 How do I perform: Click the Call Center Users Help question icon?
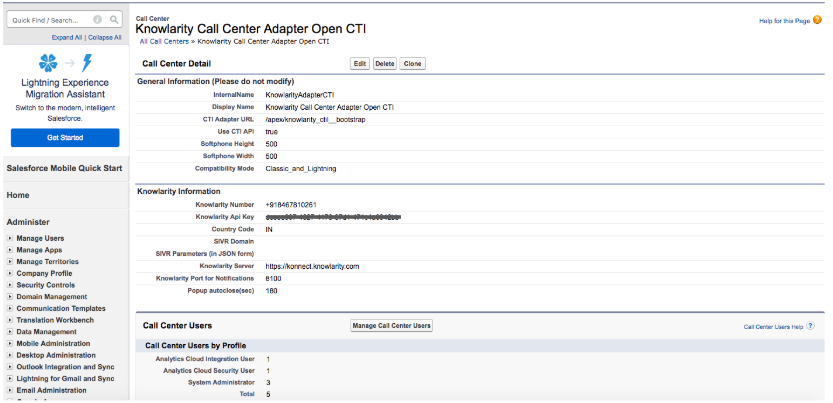pyautogui.click(x=810, y=326)
